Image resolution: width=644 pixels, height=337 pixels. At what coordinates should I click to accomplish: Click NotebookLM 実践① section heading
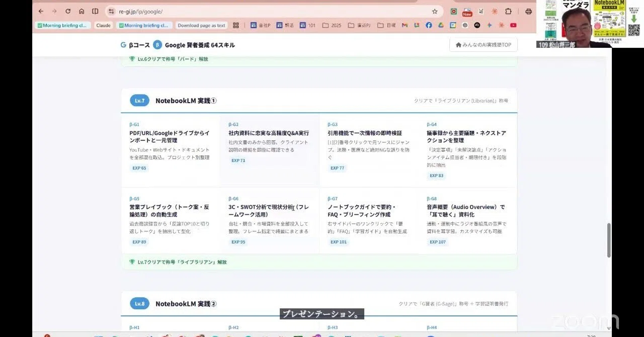[x=186, y=101]
